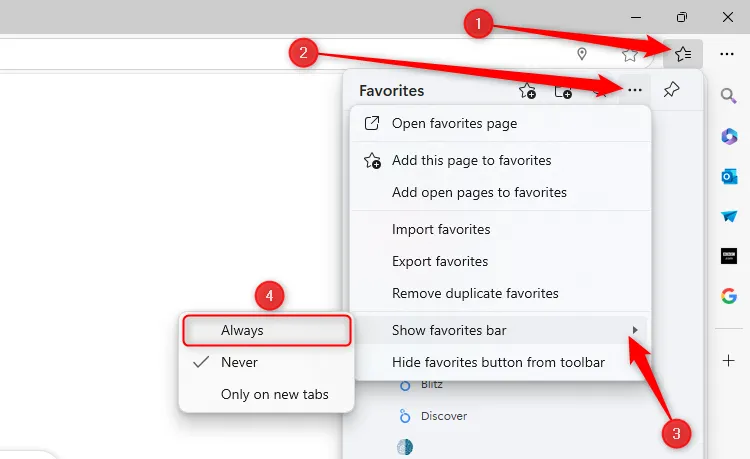This screenshot has height=459, width=750.
Task: Click the sidebar add (+) customize button
Action: coord(729,359)
